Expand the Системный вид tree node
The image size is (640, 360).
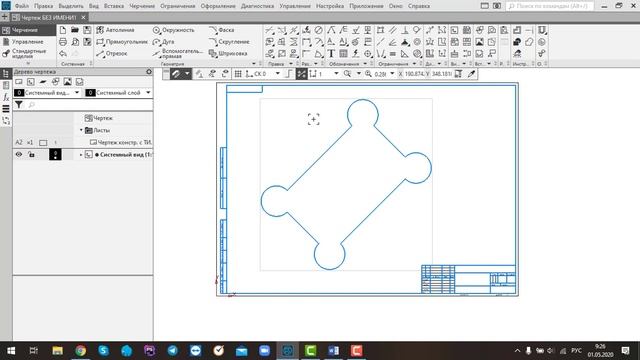[81, 155]
